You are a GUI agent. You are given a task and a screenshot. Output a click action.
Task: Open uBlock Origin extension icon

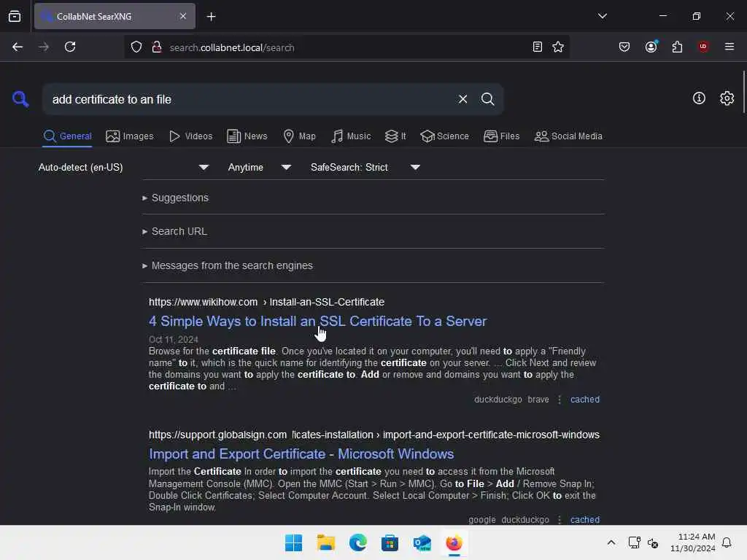703,47
